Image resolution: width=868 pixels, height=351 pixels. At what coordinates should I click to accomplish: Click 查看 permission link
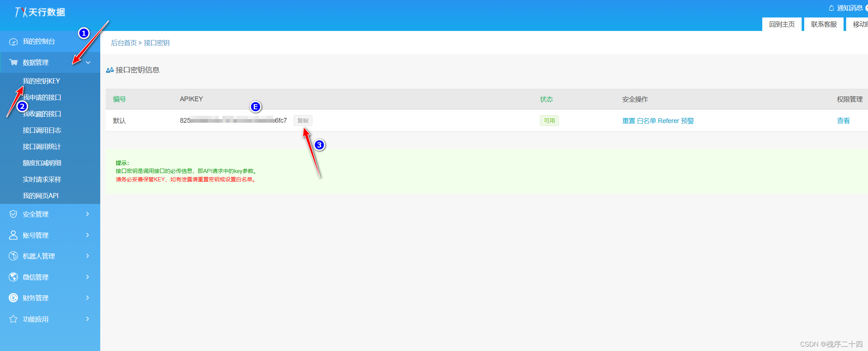pos(843,121)
